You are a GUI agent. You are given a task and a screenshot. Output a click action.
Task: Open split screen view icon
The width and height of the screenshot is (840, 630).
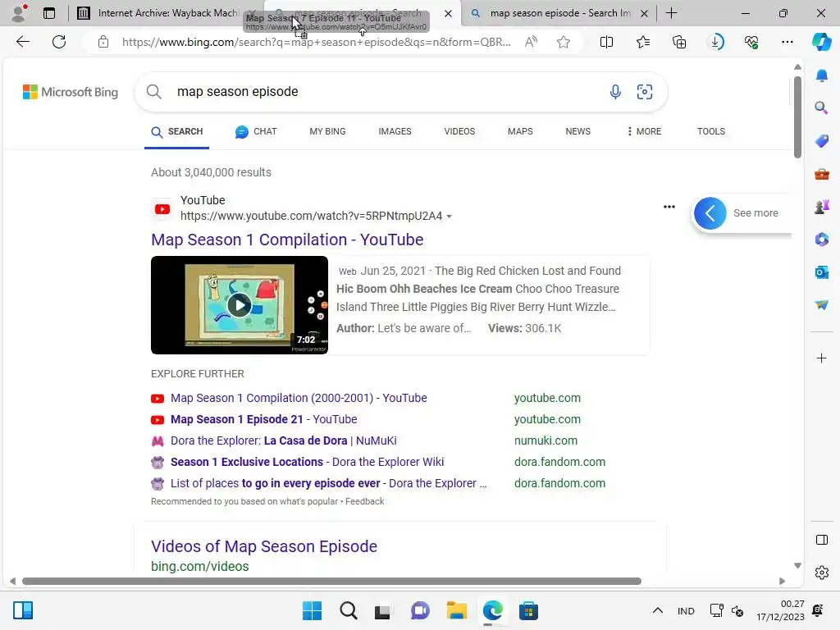coord(606,42)
